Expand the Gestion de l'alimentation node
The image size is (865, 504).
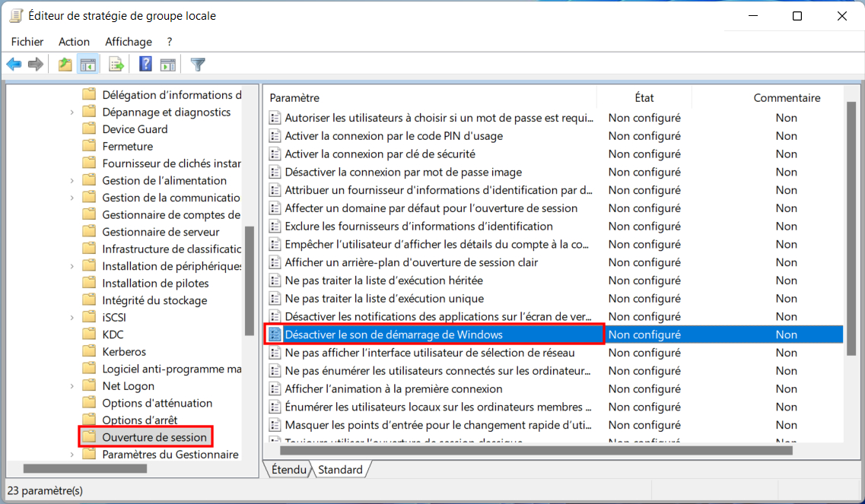(72, 180)
